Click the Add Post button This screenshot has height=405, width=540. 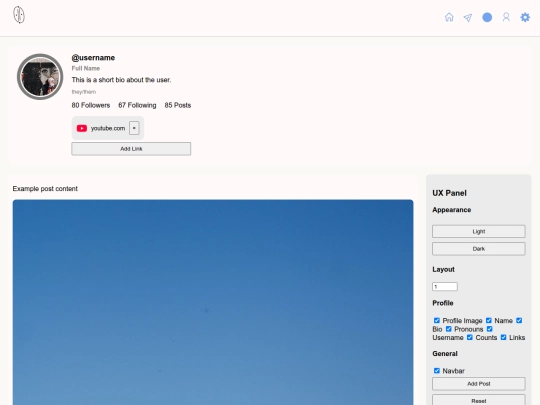479,384
